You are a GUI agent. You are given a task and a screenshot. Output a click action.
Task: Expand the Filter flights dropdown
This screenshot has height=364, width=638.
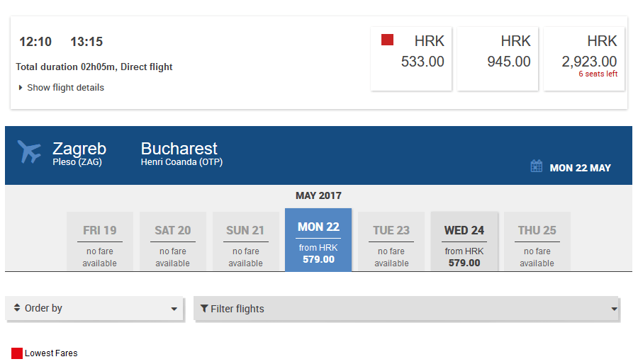click(x=406, y=309)
